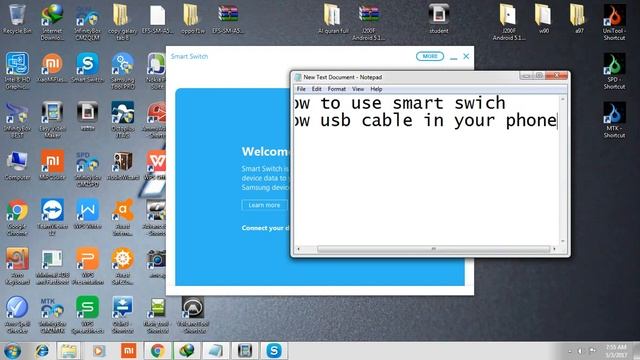640x360 pixels.
Task: Open Internet Explorer from taskbar
Action: (x=41, y=351)
